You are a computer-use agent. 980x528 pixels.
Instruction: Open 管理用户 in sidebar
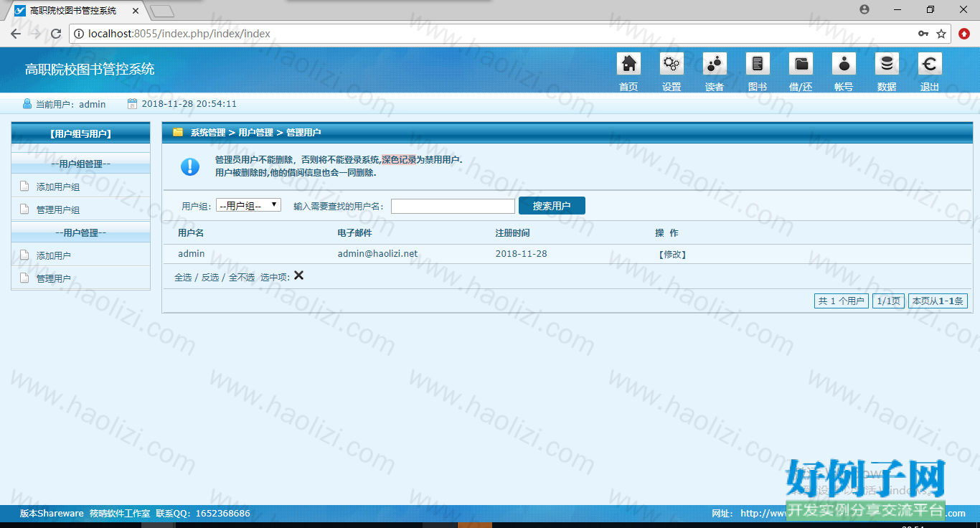click(x=54, y=278)
